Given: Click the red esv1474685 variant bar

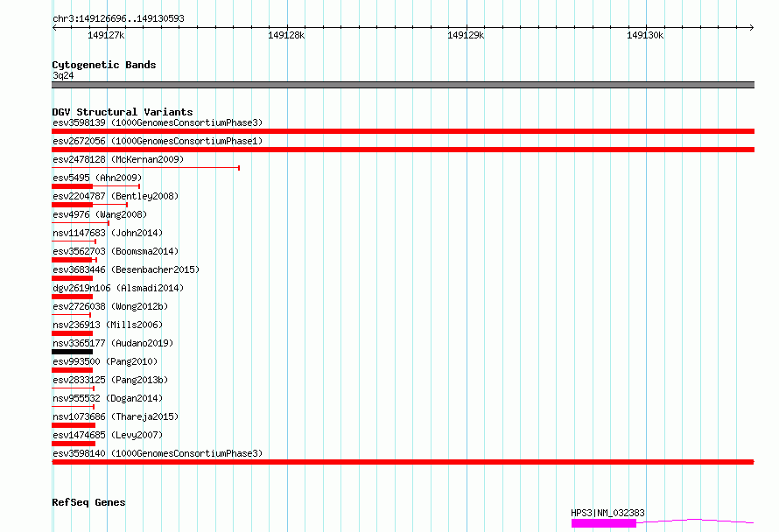Looking at the screenshot, I should [x=74, y=444].
